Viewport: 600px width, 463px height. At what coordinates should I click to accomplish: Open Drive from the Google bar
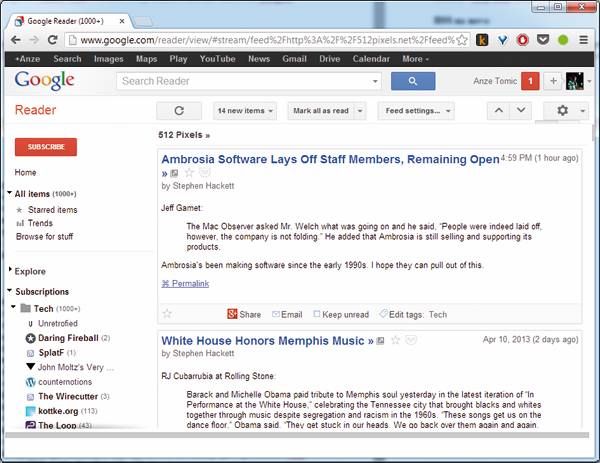click(x=329, y=59)
